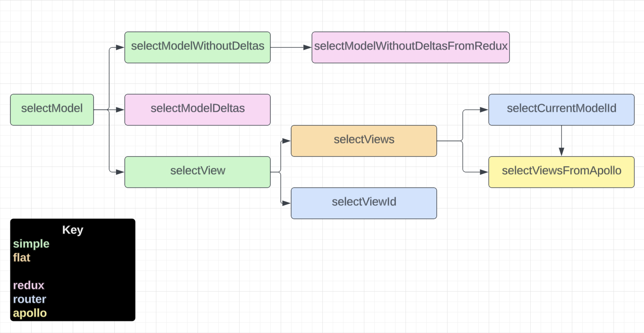Screen dimensions: 644x333
Task: Select the selectView green node
Action: 198,172
